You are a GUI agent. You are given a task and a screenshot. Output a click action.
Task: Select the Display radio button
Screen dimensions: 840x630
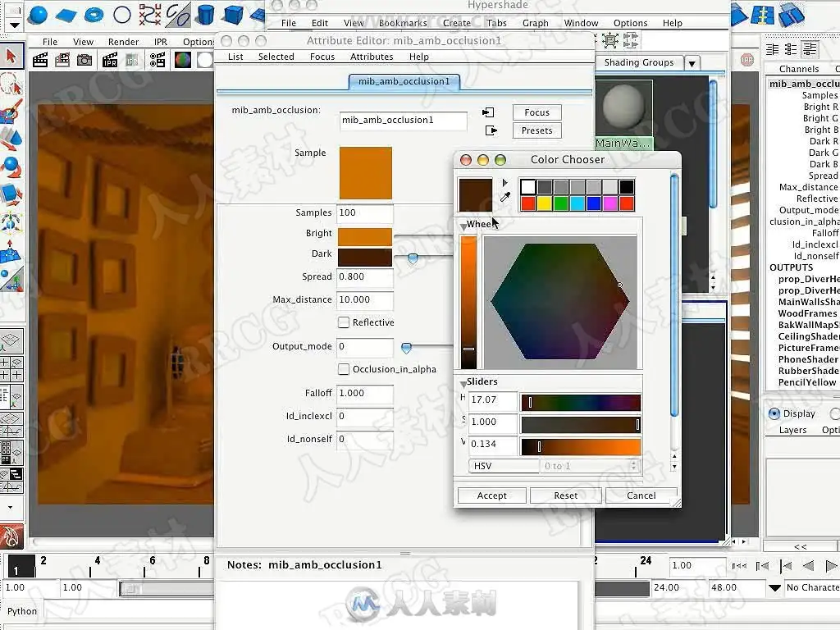tap(774, 413)
